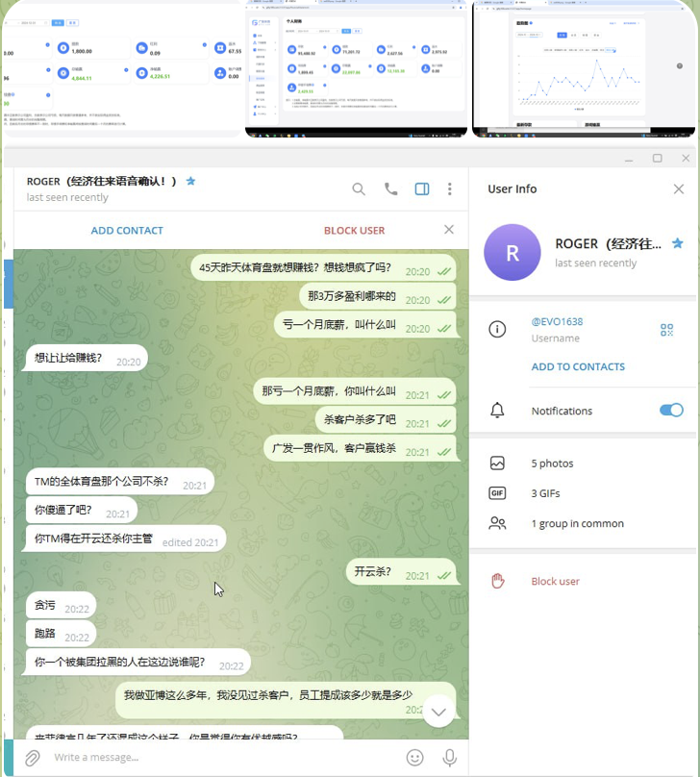Viewport: 700px width, 777px height.
Task: Open the leftmost dashboard screenshot thumbnail
Action: [122, 69]
